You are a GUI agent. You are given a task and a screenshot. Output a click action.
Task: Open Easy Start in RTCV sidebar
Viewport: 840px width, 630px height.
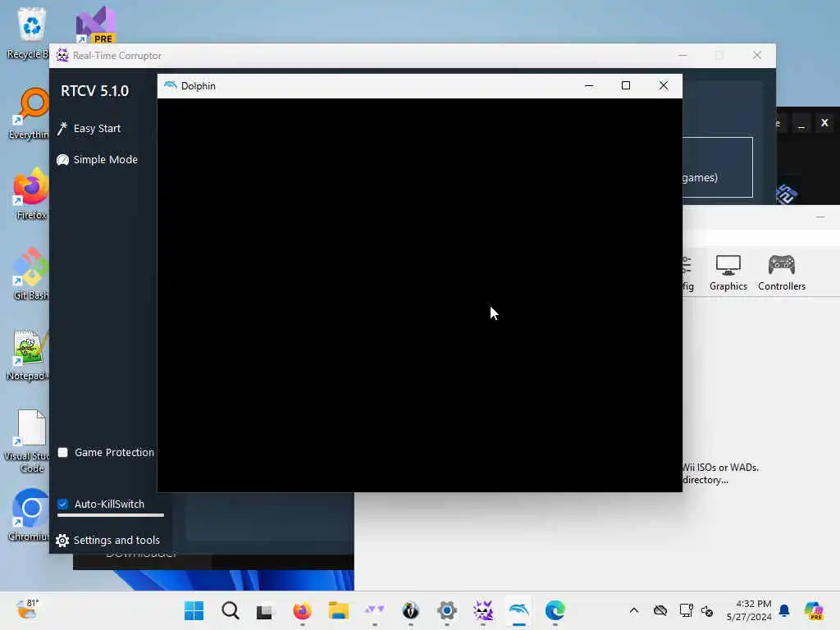[x=89, y=129]
